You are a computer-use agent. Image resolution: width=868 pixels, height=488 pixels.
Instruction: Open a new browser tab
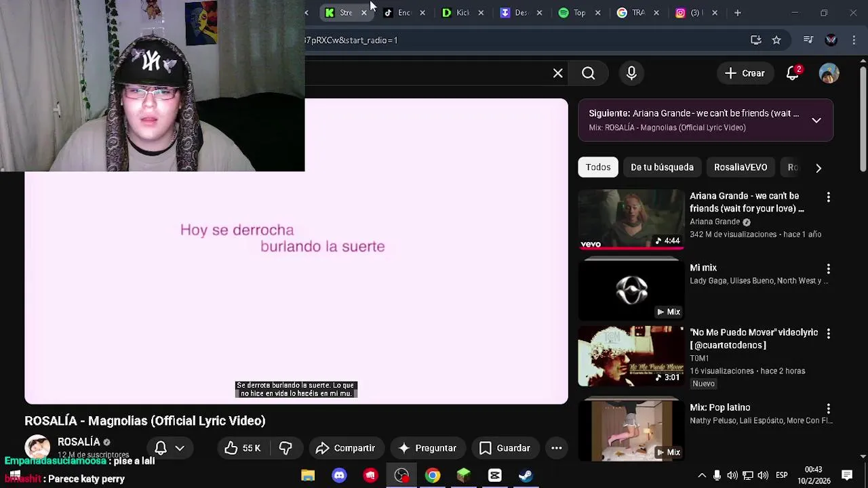point(737,13)
